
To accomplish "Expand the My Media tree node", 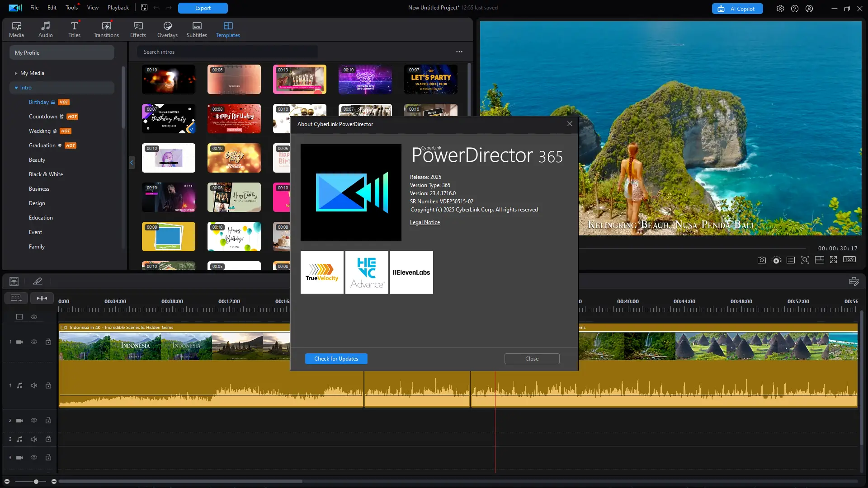I will (x=16, y=73).
